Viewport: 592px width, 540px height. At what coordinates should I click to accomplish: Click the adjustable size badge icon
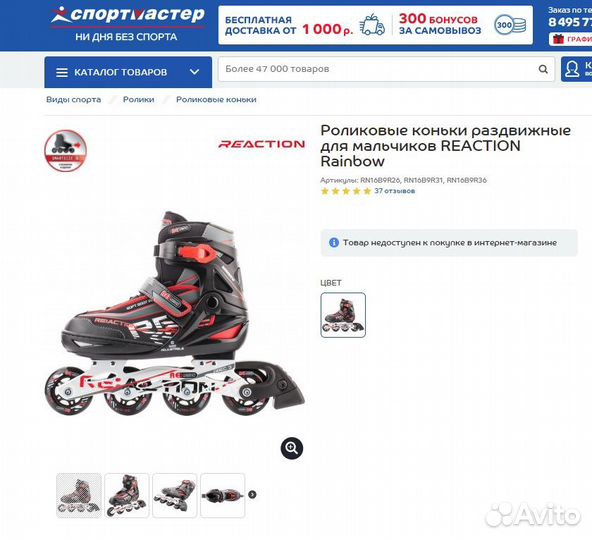[66, 150]
